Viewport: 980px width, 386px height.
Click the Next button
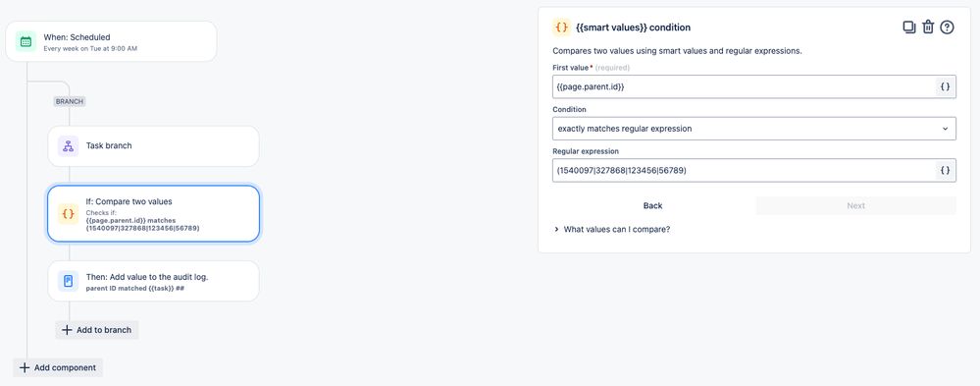(855, 206)
